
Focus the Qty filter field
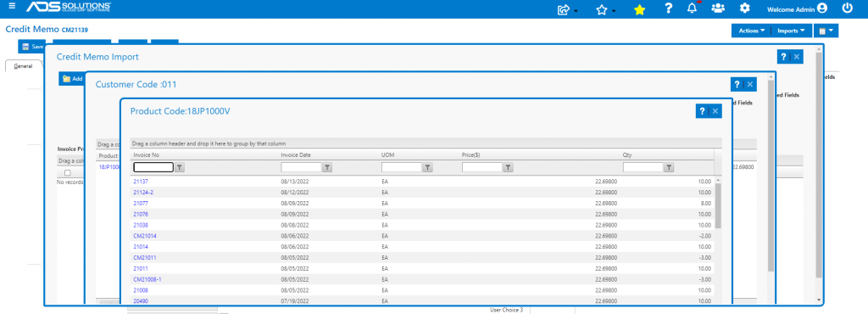click(x=643, y=167)
